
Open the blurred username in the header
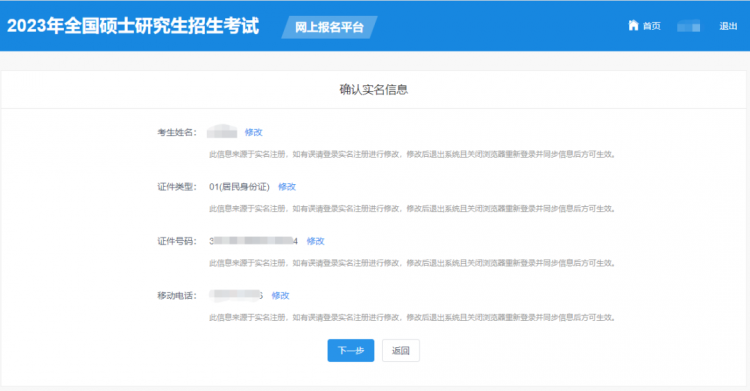click(689, 26)
